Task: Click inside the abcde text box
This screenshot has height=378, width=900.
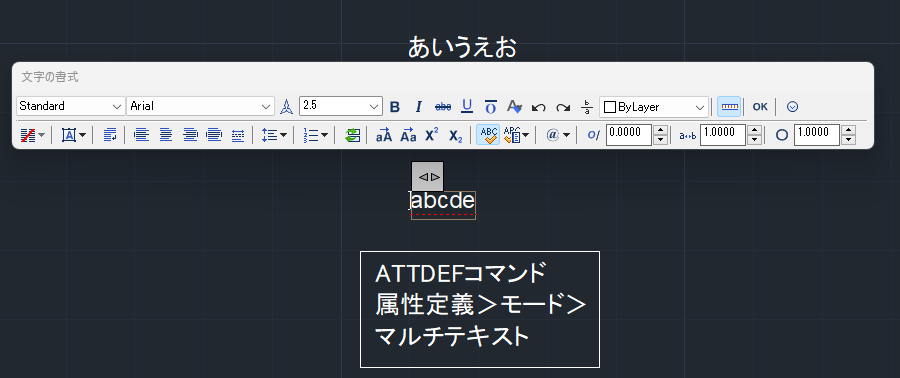Action: [443, 204]
